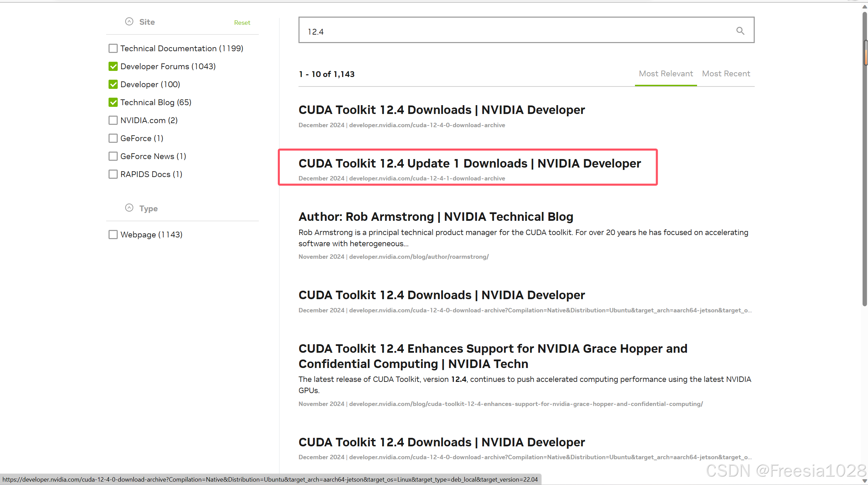
Task: Click the search magnifier icon
Action: click(740, 31)
